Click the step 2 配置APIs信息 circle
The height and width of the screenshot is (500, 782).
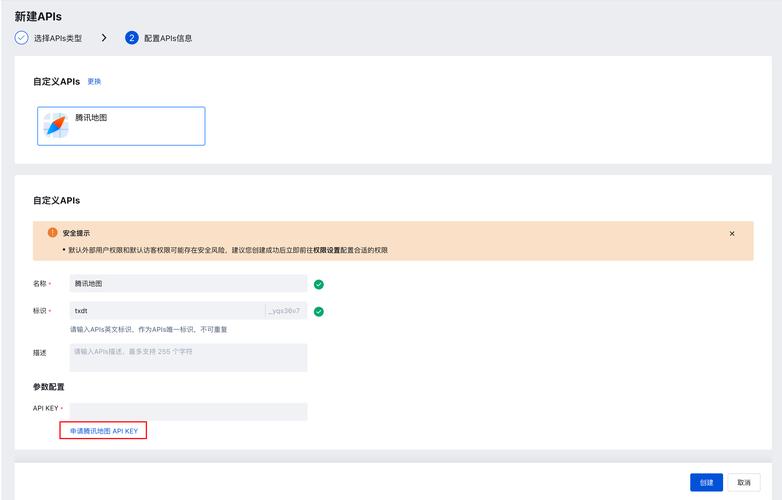pyautogui.click(x=132, y=38)
